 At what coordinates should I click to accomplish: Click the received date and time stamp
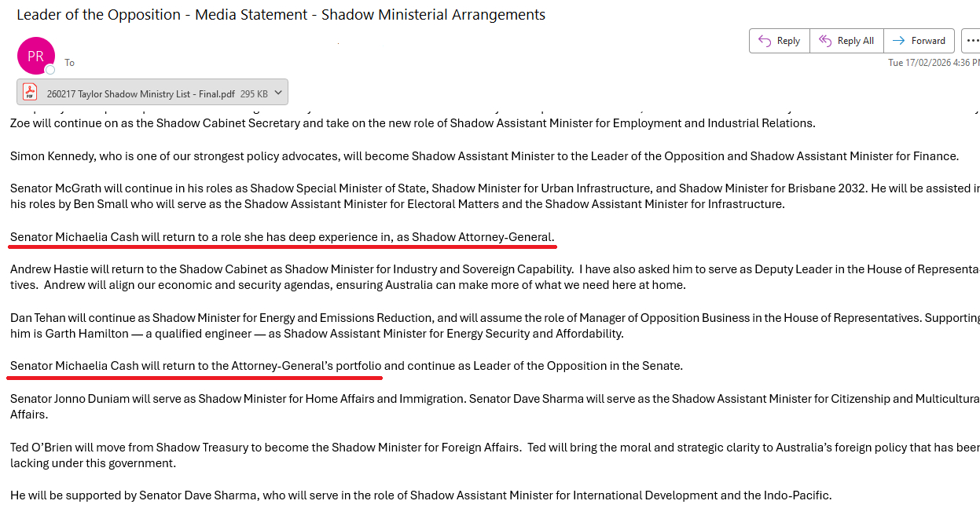pyautogui.click(x=933, y=63)
